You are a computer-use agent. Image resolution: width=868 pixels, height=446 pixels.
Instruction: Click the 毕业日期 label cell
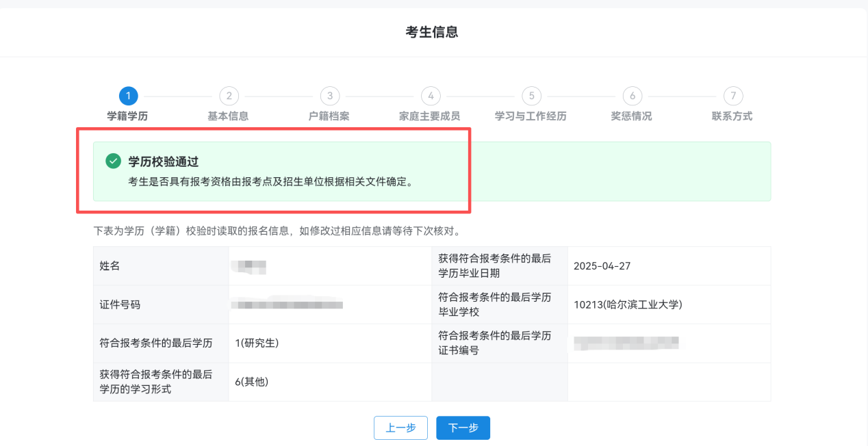[500, 266]
